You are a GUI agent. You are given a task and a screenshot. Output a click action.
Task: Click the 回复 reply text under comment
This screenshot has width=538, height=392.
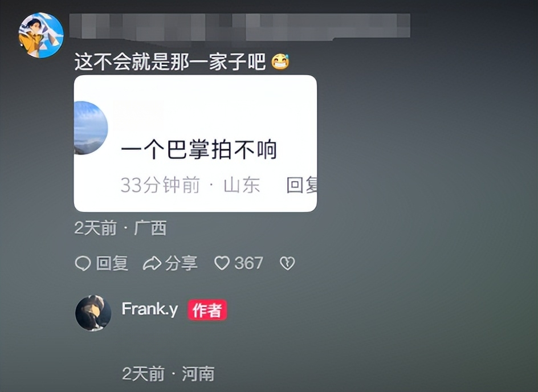pos(112,263)
